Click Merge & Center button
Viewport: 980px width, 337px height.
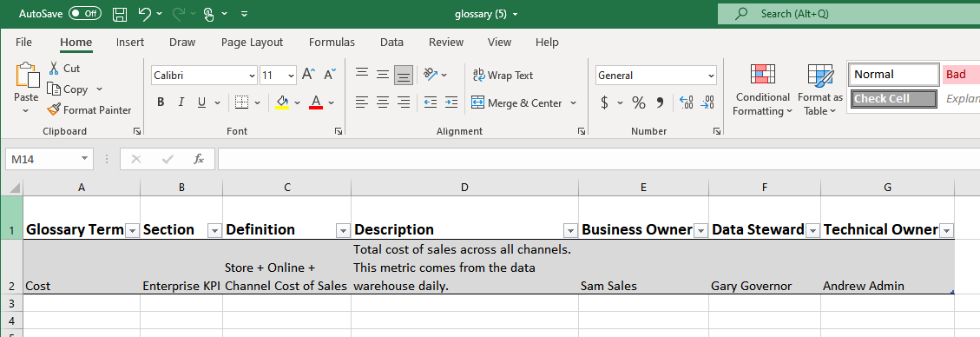click(516, 102)
